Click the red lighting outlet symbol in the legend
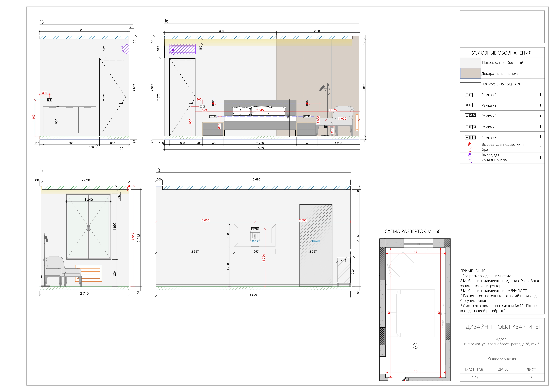The image size is (555, 392). coord(470,147)
